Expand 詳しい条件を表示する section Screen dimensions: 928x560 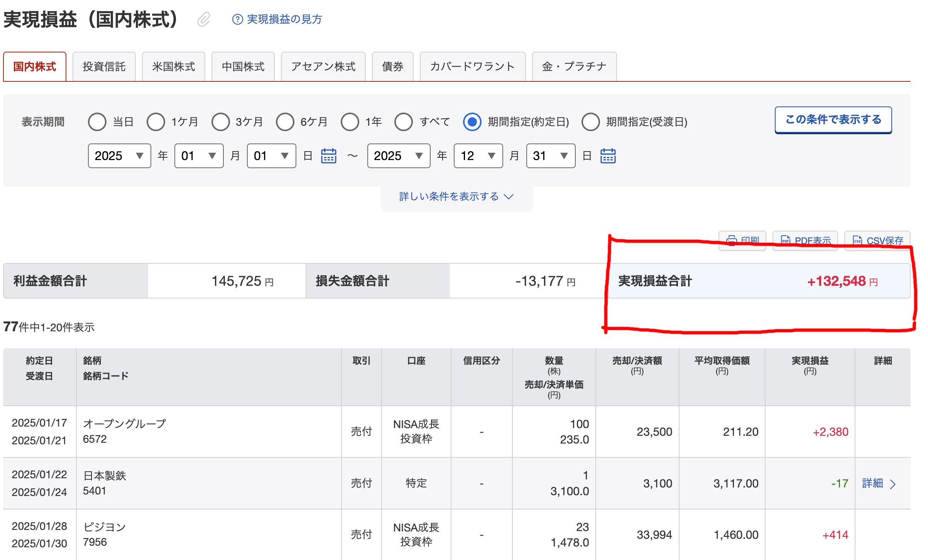456,197
